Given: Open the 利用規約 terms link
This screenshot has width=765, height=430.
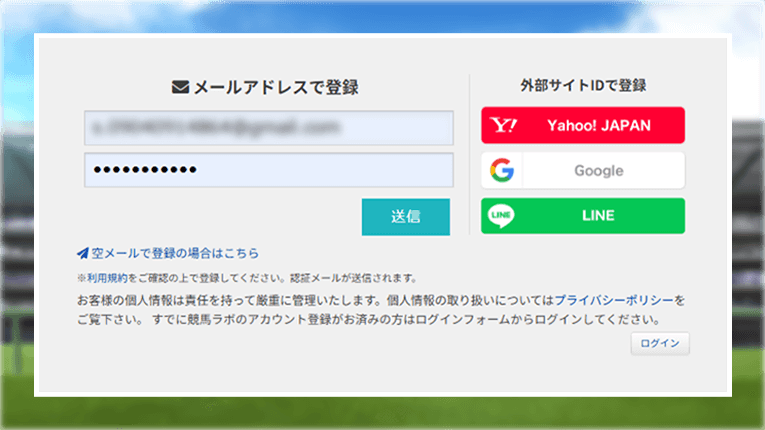Looking at the screenshot, I should (107, 278).
